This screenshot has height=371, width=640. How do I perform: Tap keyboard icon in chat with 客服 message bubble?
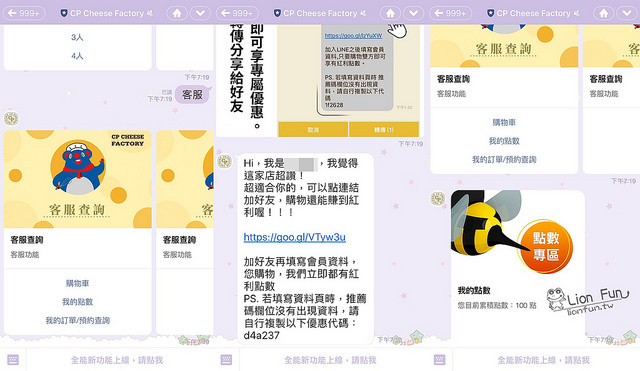(x=13, y=360)
